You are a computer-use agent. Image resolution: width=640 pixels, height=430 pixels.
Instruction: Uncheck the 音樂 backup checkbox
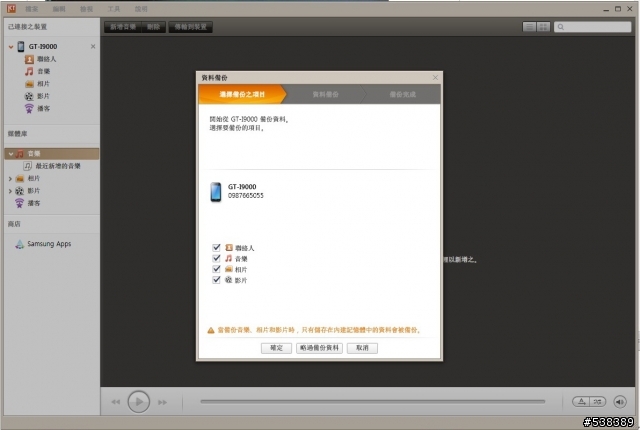[216, 258]
